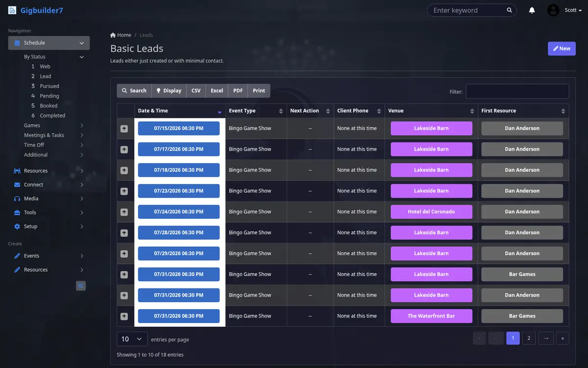Collapse sidebar with double-chevron icon

(x=81, y=286)
